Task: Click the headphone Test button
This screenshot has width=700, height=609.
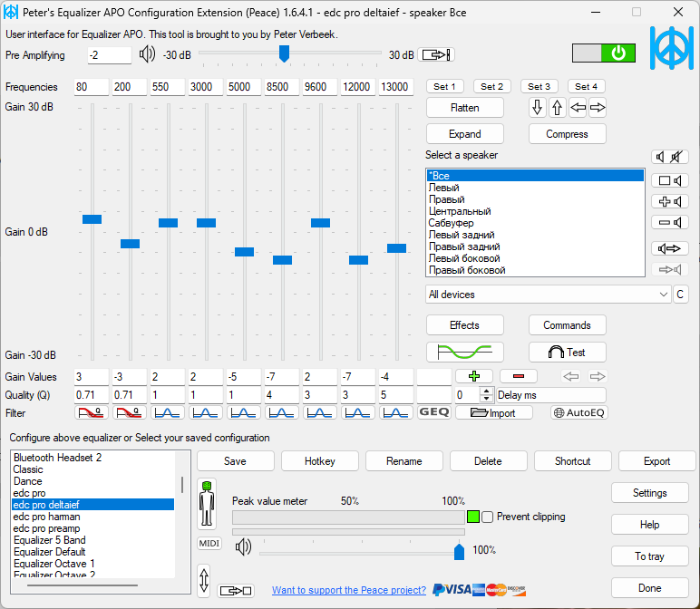Action: [x=567, y=352]
